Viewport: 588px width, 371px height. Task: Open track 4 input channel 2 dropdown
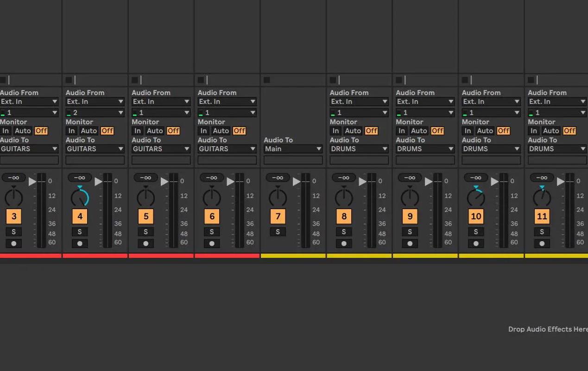coord(95,113)
